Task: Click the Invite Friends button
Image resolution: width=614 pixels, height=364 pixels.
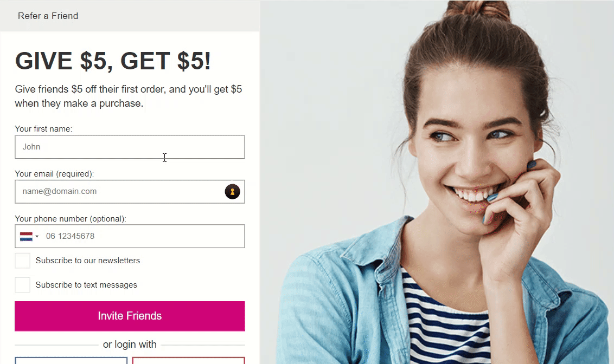Action: (x=130, y=316)
